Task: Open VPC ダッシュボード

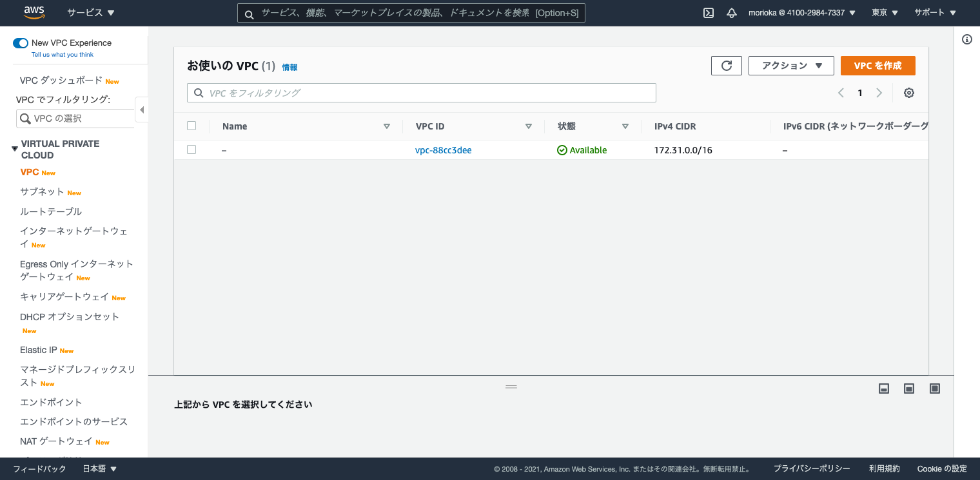Action: click(x=61, y=81)
